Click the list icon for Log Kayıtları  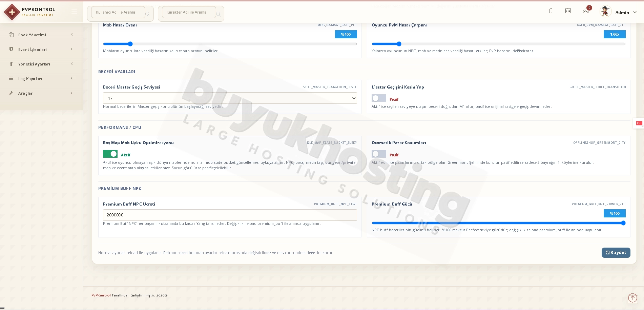click(11, 78)
